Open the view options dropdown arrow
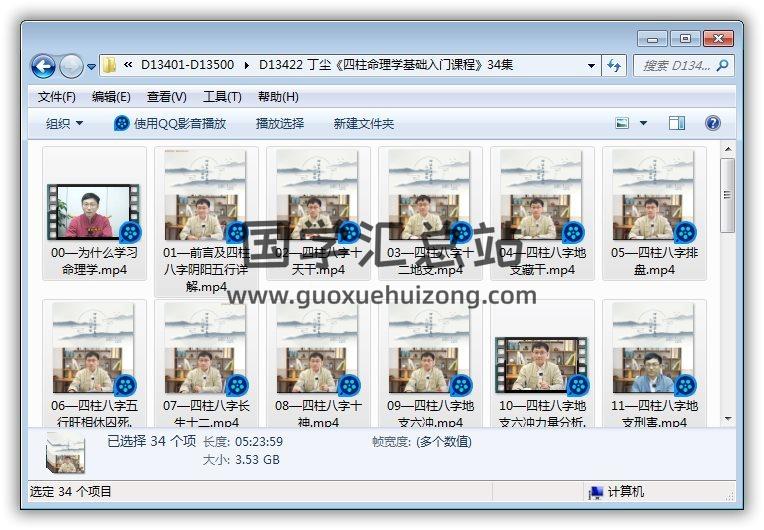Viewport: 764px width, 530px height. [x=643, y=123]
